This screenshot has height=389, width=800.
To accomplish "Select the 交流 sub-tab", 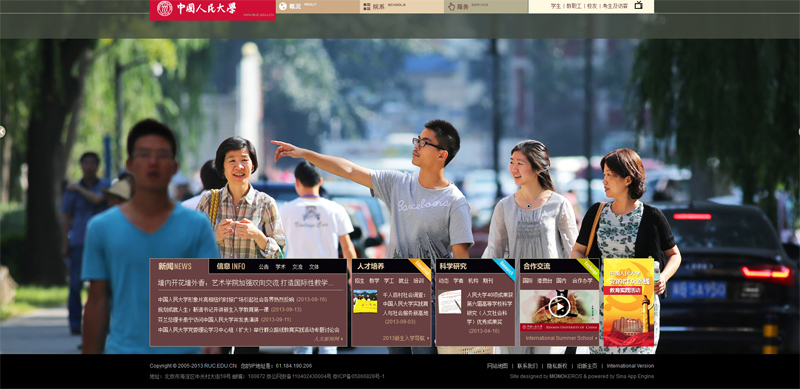I will 297,266.
